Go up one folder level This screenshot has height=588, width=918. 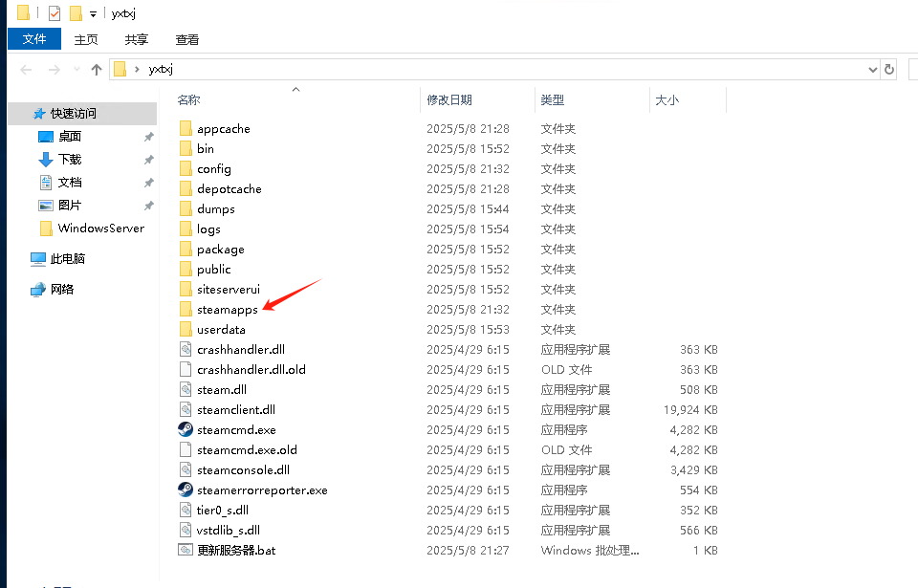pyautogui.click(x=97, y=70)
